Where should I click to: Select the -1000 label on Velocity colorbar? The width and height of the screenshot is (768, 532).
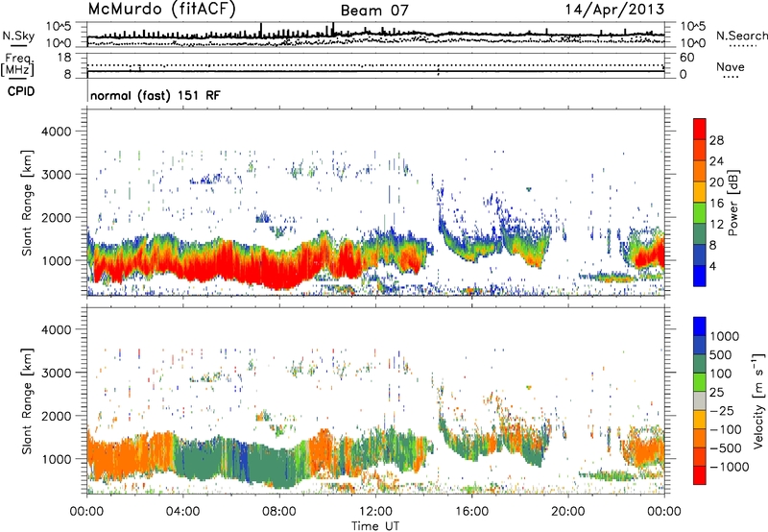tap(730, 467)
